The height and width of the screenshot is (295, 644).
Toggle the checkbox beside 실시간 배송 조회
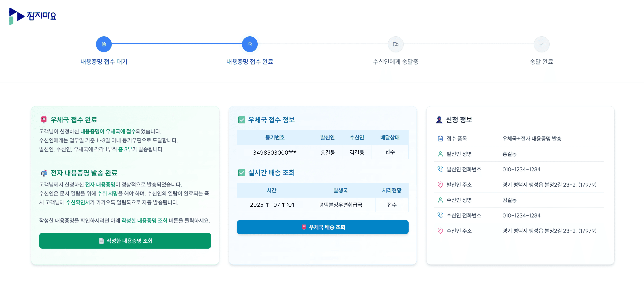[241, 173]
